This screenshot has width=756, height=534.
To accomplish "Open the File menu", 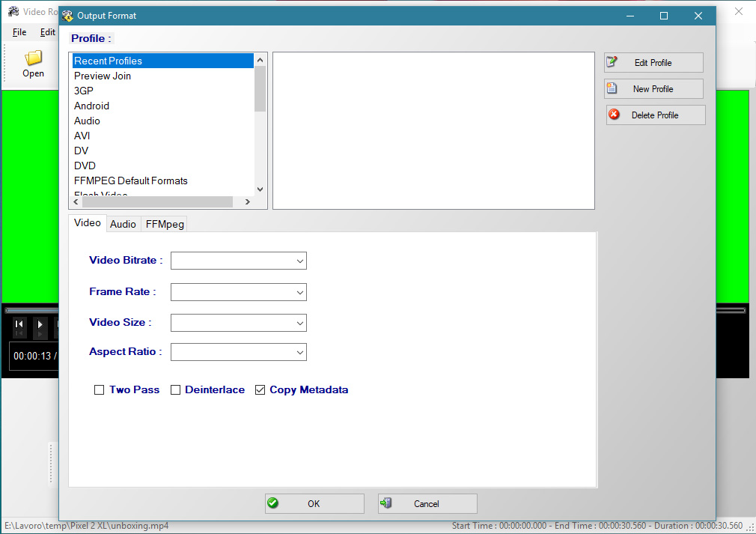I will pos(19,32).
